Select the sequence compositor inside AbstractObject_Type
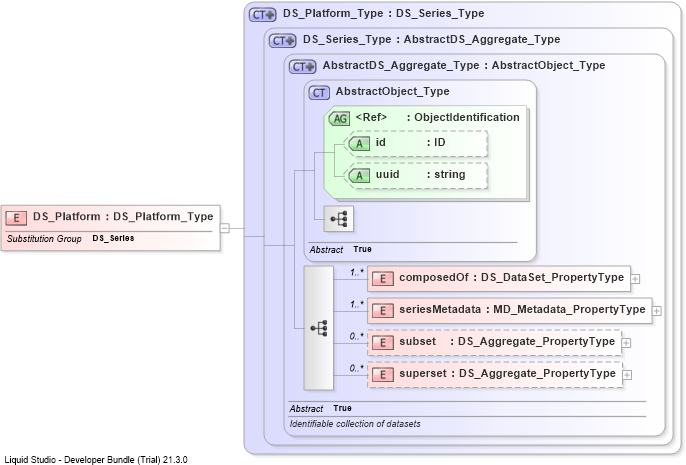Viewport: 686px width, 465px height. pos(339,218)
